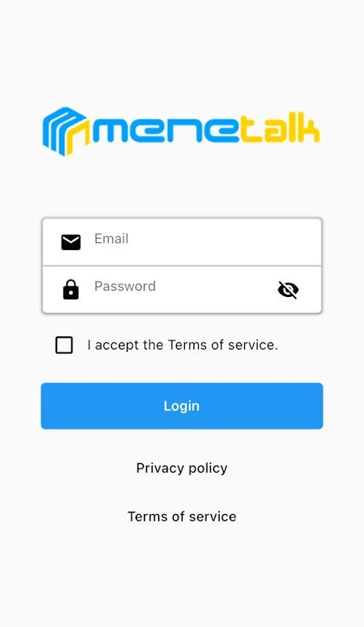Select the mail icon left of Email
This screenshot has height=627, width=364.
(70, 242)
